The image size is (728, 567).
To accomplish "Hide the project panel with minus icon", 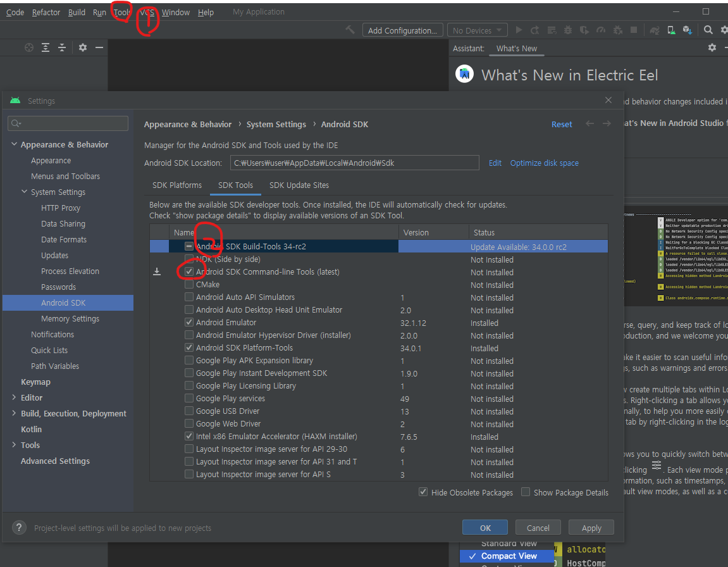I will (99, 47).
